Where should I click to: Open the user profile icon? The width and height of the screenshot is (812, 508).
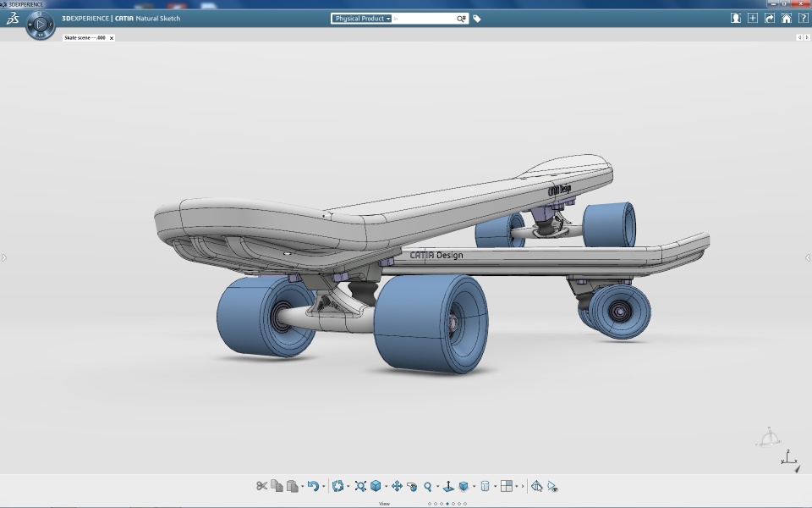(x=735, y=18)
